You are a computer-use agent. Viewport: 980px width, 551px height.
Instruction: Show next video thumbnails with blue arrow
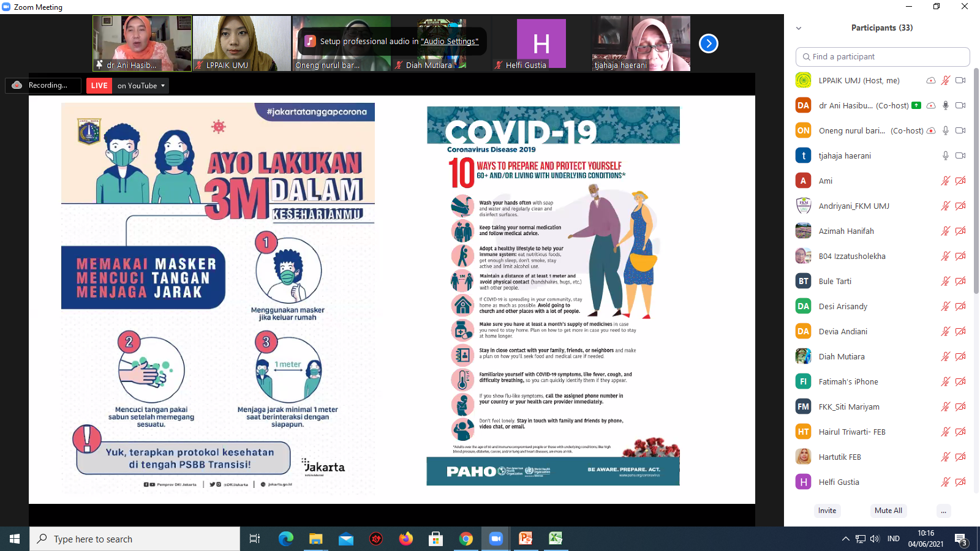(708, 43)
